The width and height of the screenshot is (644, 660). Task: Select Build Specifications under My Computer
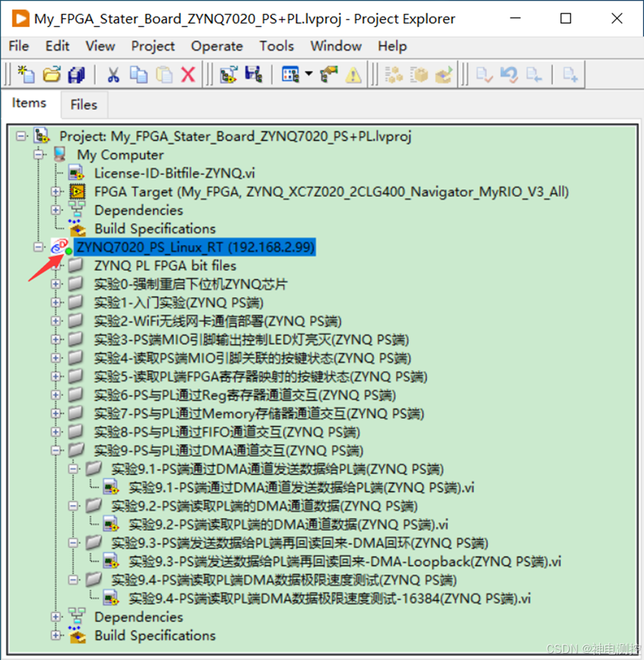pos(155,229)
